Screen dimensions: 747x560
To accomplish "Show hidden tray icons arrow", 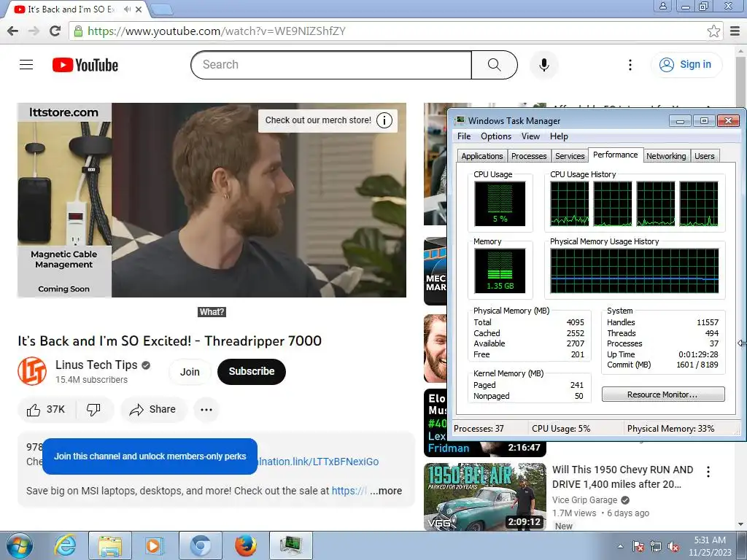I will point(620,546).
